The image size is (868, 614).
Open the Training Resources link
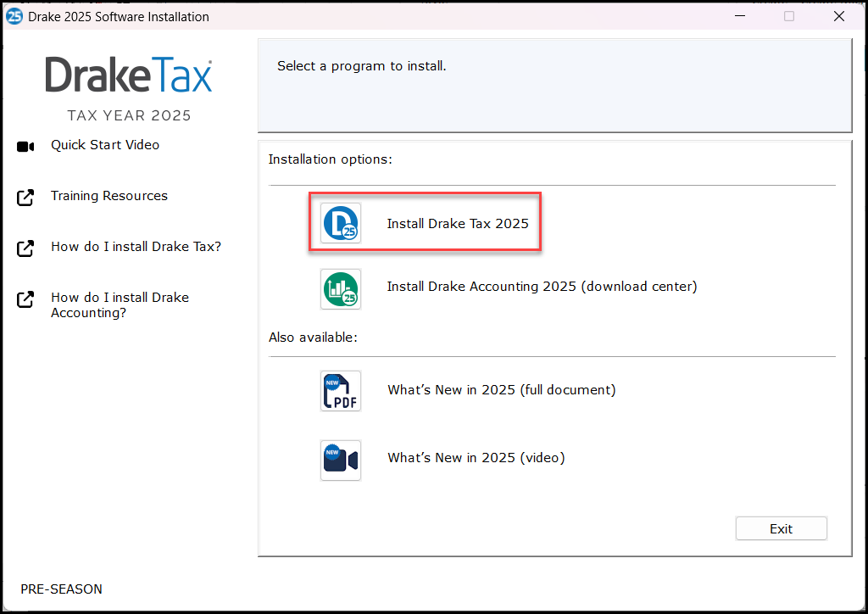pyautogui.click(x=108, y=196)
